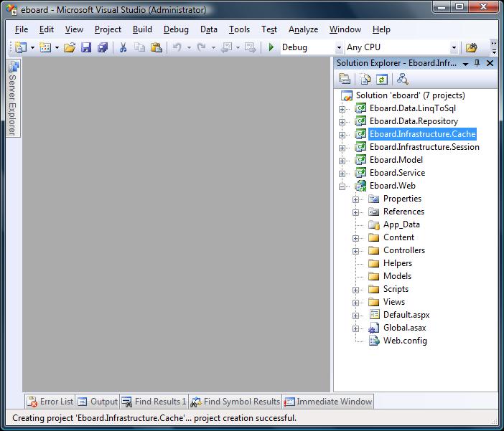
Task: Click the Cut scissors icon
Action: (x=123, y=47)
